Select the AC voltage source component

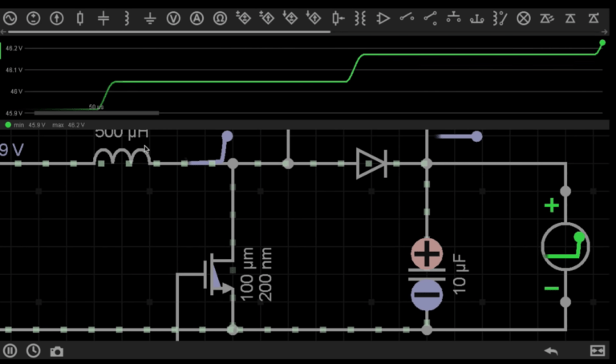(x=11, y=17)
